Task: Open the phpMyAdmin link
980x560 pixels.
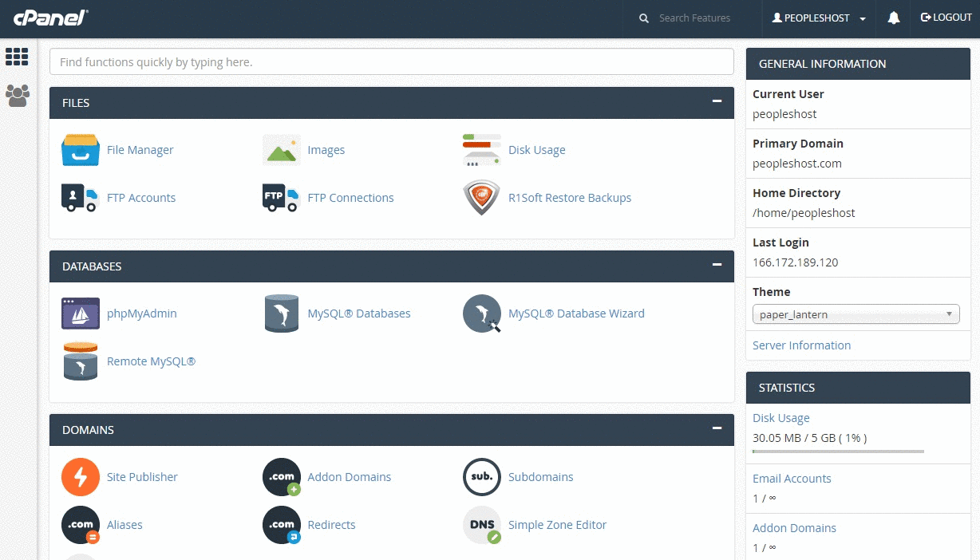Action: click(142, 314)
